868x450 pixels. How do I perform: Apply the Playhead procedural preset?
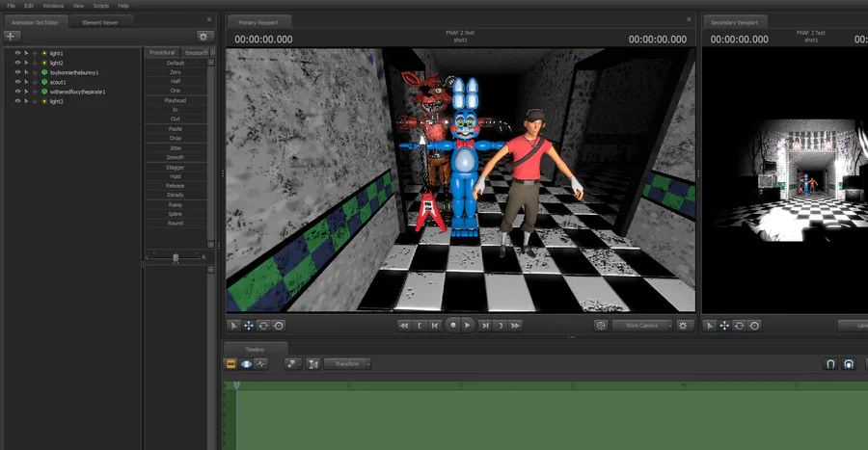tap(176, 100)
